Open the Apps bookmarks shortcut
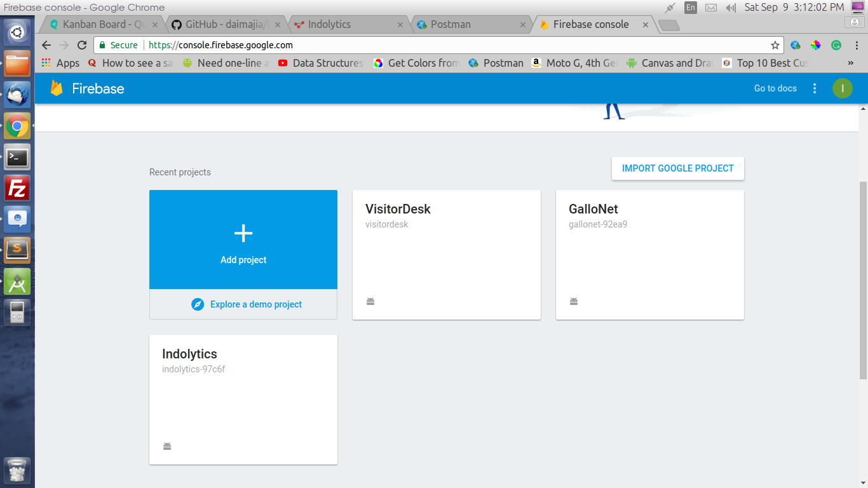Image resolution: width=868 pixels, height=488 pixels. pyautogui.click(x=60, y=63)
